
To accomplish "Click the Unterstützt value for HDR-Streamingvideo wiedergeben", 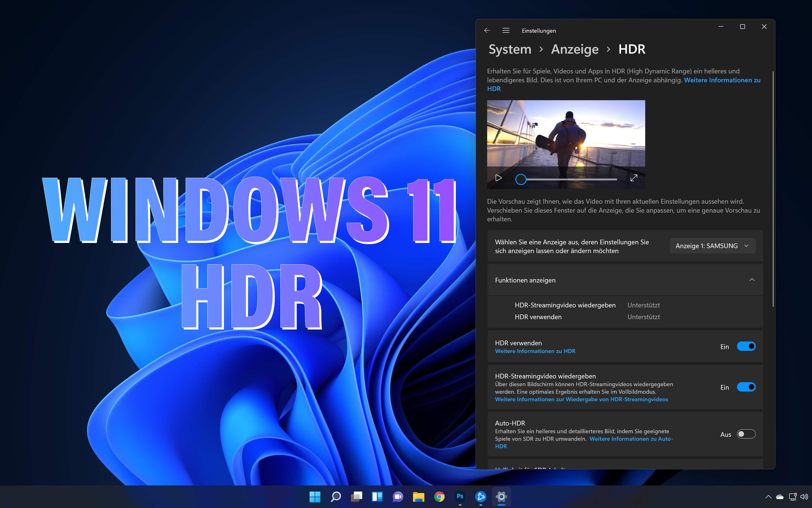I will click(x=643, y=305).
